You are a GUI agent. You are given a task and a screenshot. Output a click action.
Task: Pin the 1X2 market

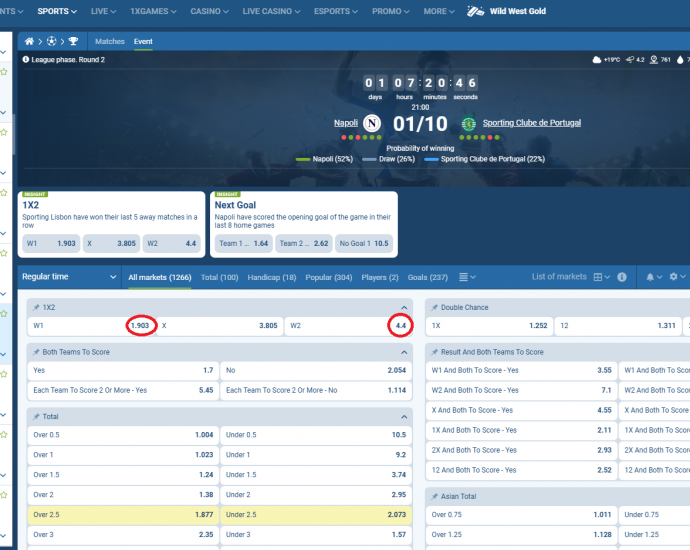tap(36, 307)
